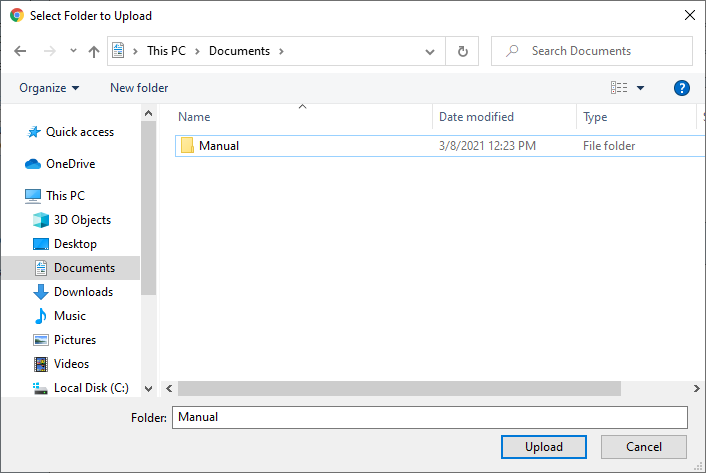Click the Quick access star icon
Screen dimensions: 706x473
click(x=33, y=132)
